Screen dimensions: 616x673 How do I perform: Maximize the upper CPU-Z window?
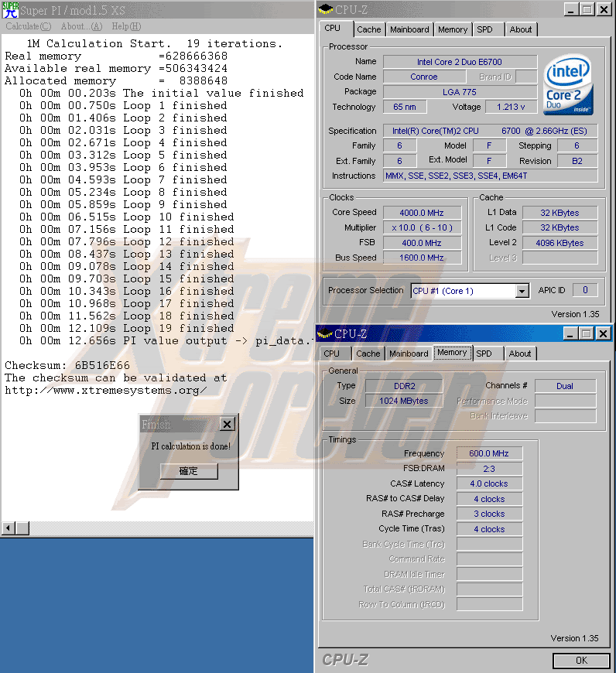point(587,9)
